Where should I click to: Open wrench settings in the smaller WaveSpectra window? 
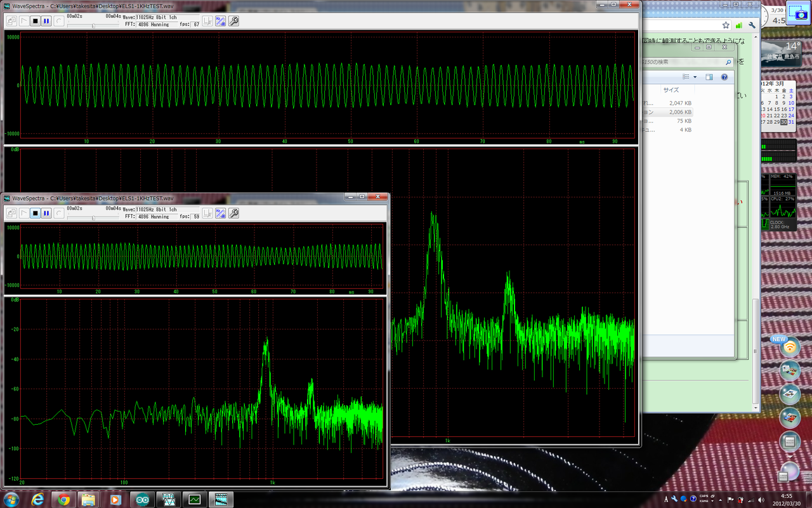click(x=233, y=213)
